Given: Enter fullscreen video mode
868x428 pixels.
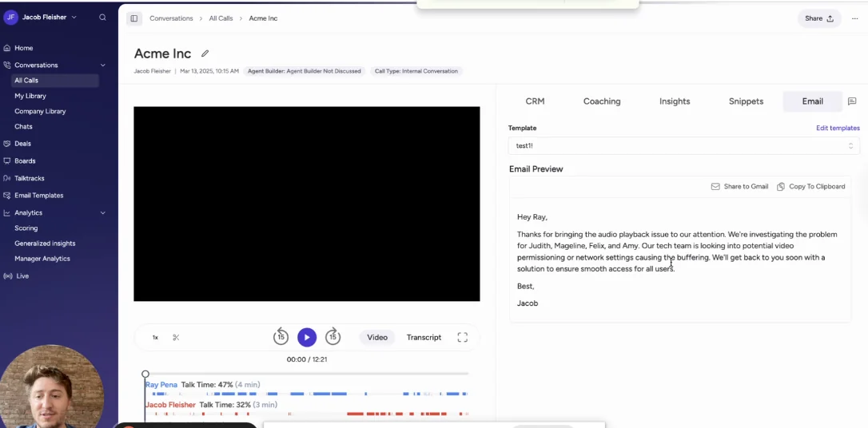Looking at the screenshot, I should pyautogui.click(x=462, y=337).
